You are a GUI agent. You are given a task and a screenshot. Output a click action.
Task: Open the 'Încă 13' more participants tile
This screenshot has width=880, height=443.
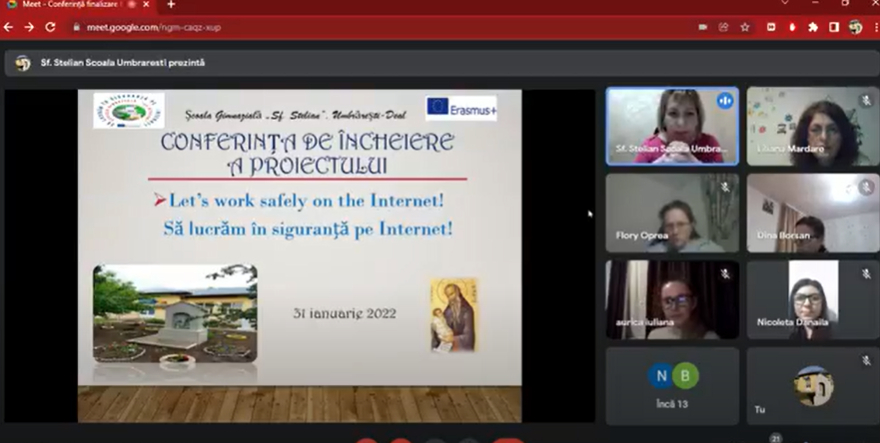coord(671,386)
